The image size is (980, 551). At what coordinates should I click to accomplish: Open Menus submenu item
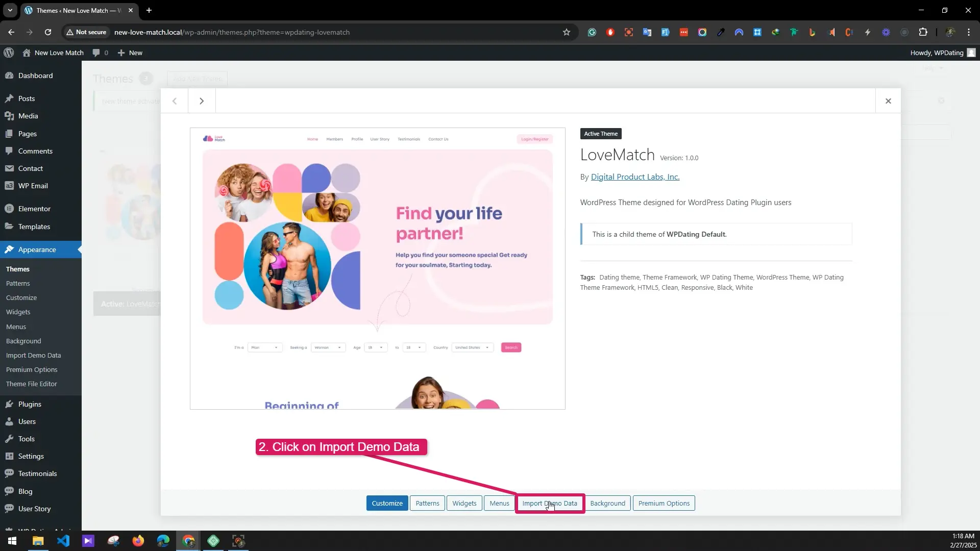click(16, 327)
